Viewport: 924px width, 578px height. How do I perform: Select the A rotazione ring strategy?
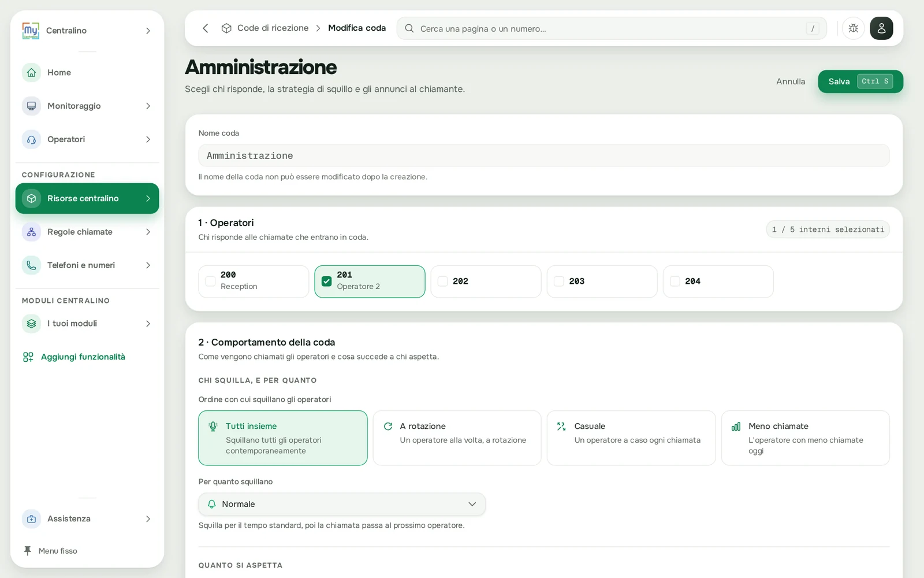(x=457, y=438)
